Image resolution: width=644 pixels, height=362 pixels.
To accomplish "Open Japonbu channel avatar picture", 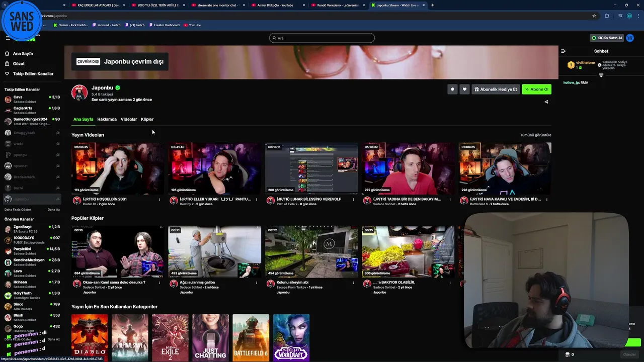I will click(x=79, y=93).
